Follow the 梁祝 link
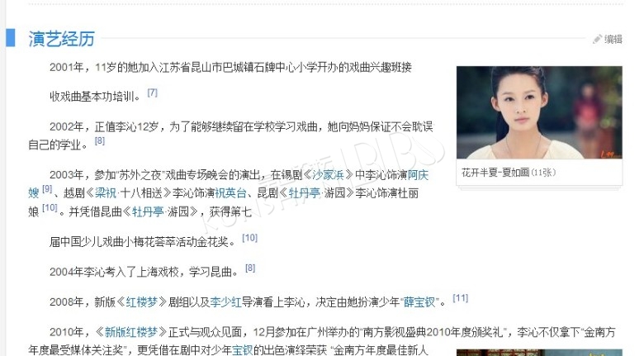This screenshot has width=644, height=356. point(106,192)
